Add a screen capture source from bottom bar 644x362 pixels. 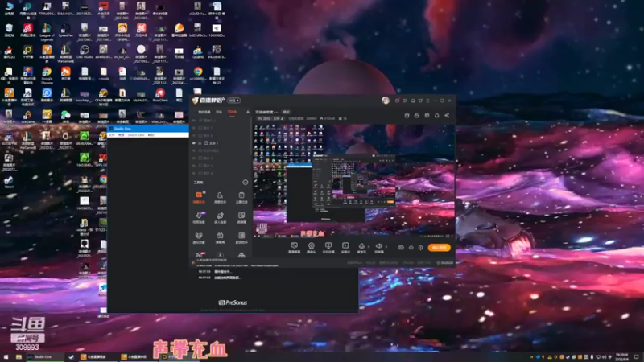pyautogui.click(x=294, y=248)
